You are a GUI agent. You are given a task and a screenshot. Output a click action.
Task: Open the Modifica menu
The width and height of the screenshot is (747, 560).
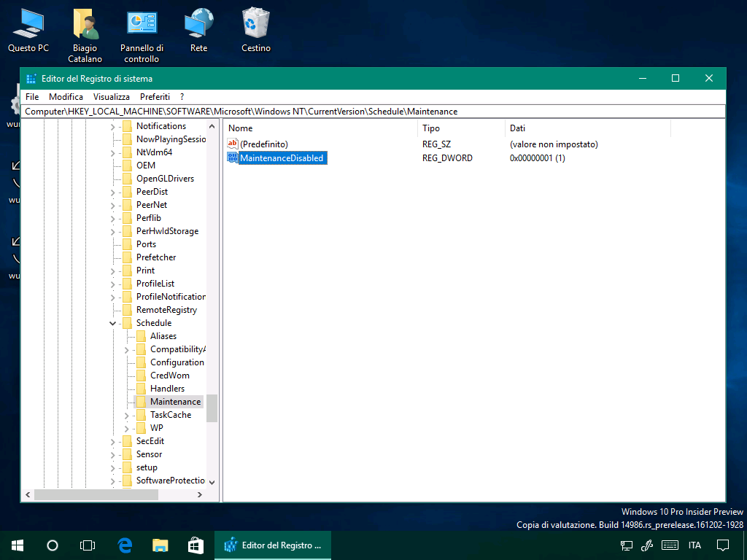[66, 97]
